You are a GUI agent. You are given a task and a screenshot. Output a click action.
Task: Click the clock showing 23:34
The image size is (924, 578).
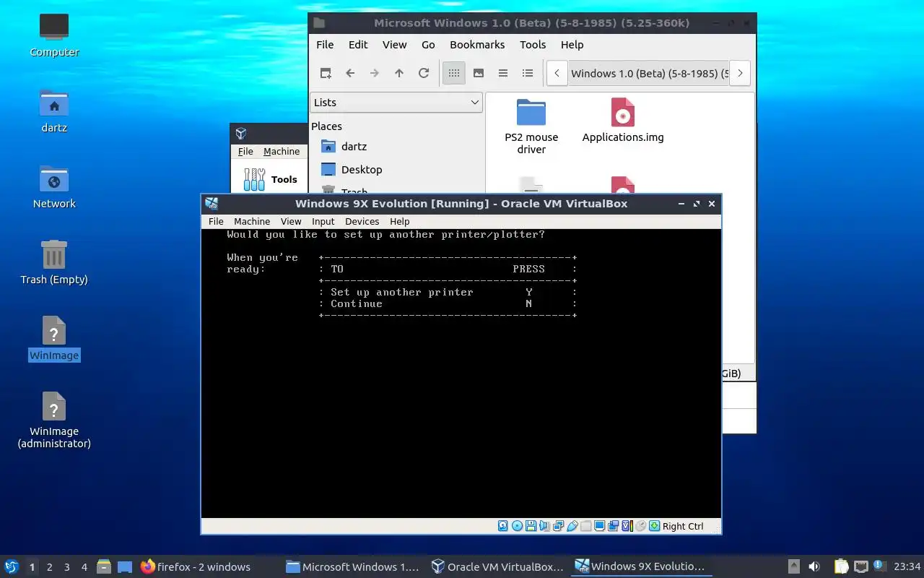pos(907,566)
